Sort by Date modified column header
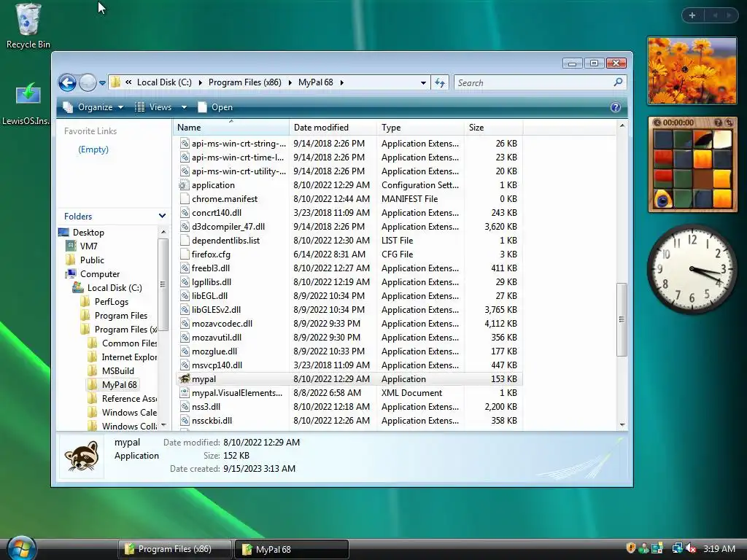This screenshot has height=560, width=747. coord(332,127)
